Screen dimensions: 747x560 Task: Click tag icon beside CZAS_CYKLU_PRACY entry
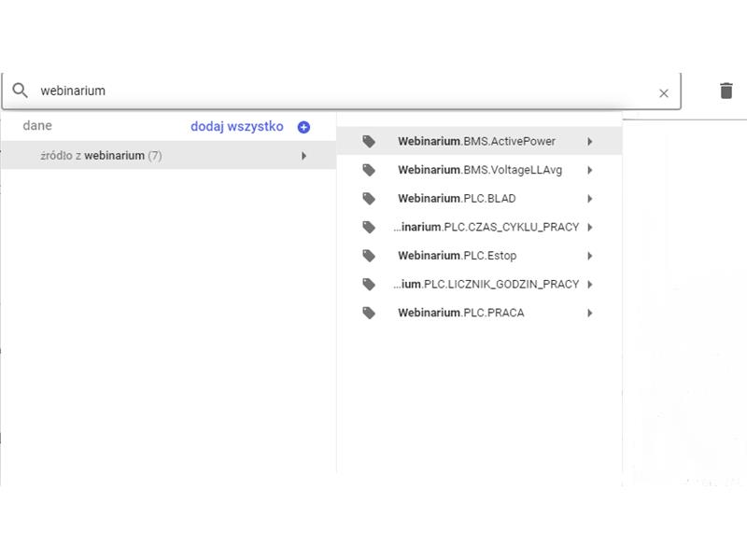(x=369, y=227)
